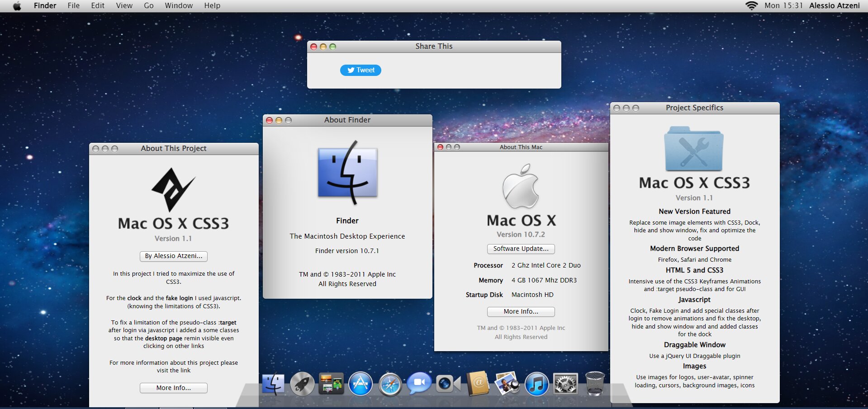Click "Finder version 10.7.1" text

click(x=347, y=251)
